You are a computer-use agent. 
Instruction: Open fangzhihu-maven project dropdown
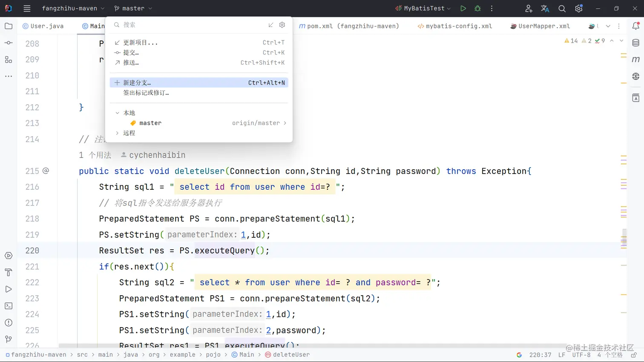click(73, 9)
